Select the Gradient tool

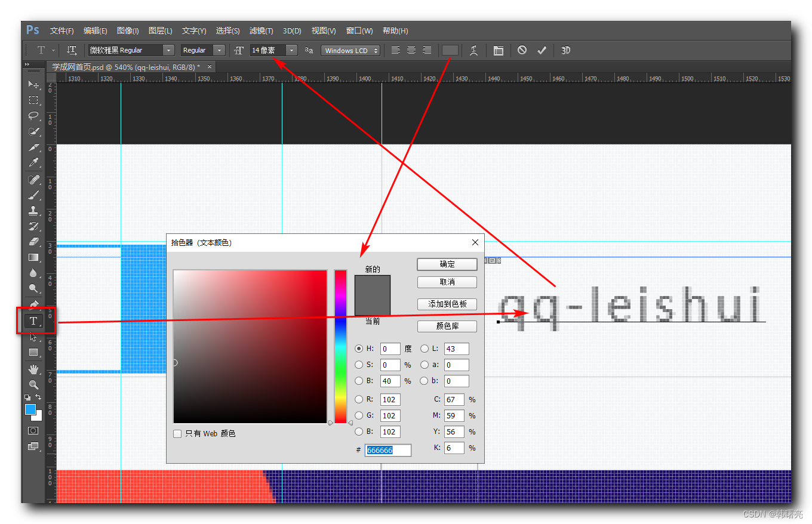(x=33, y=257)
